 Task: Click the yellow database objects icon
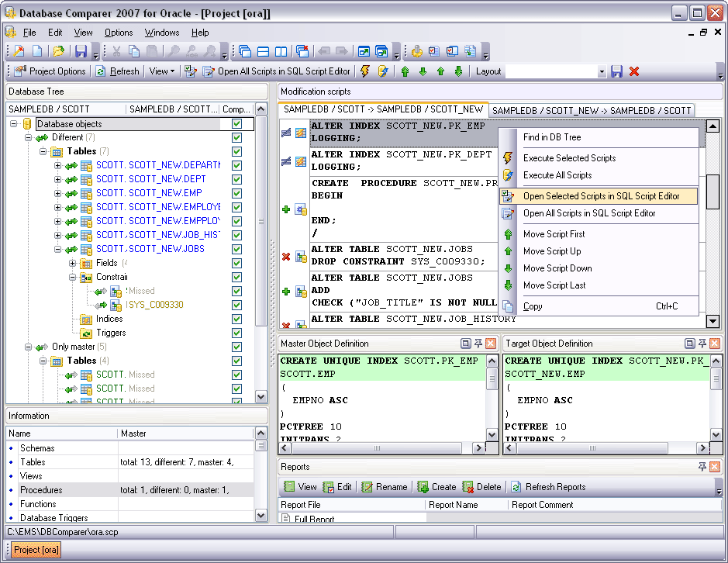pos(27,123)
